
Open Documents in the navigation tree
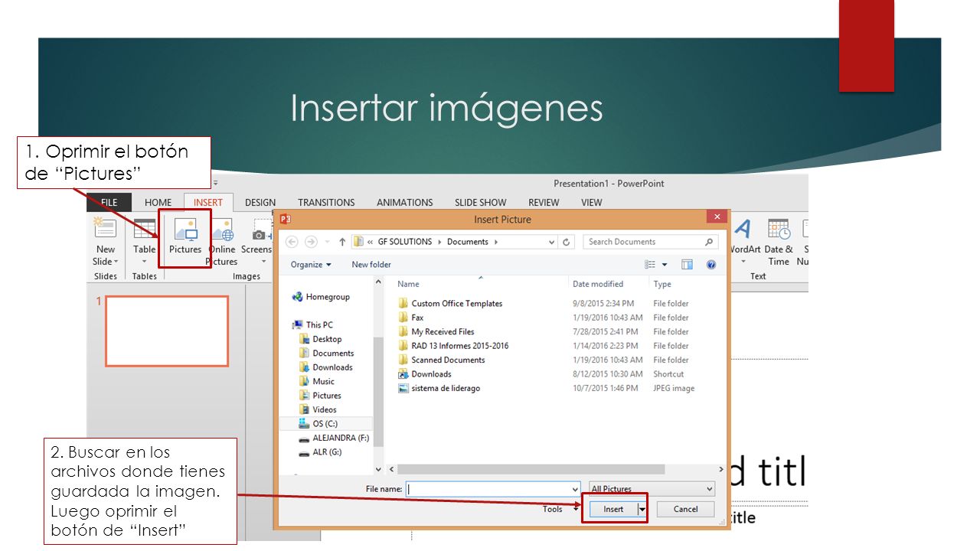[333, 354]
